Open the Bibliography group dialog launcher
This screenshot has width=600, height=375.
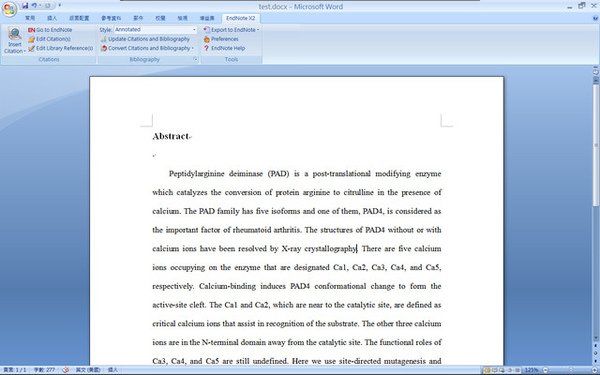pos(196,59)
